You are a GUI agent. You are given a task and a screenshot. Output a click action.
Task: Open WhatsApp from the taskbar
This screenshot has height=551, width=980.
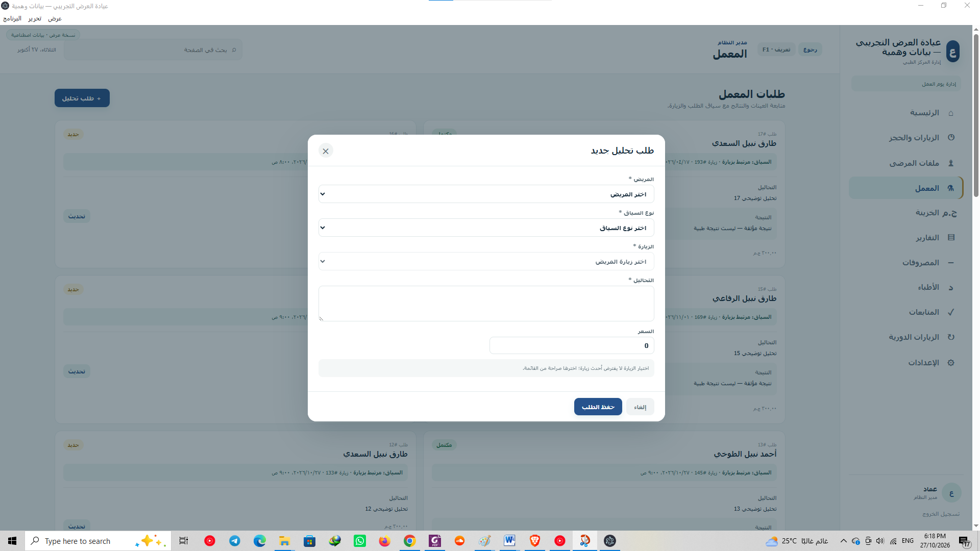pyautogui.click(x=360, y=541)
